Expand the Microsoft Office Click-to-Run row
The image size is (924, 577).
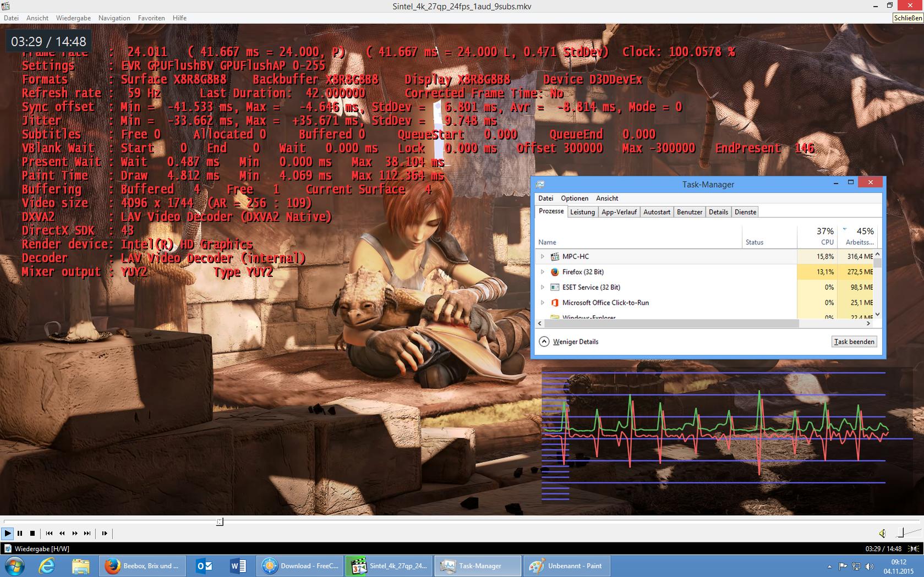(x=543, y=303)
